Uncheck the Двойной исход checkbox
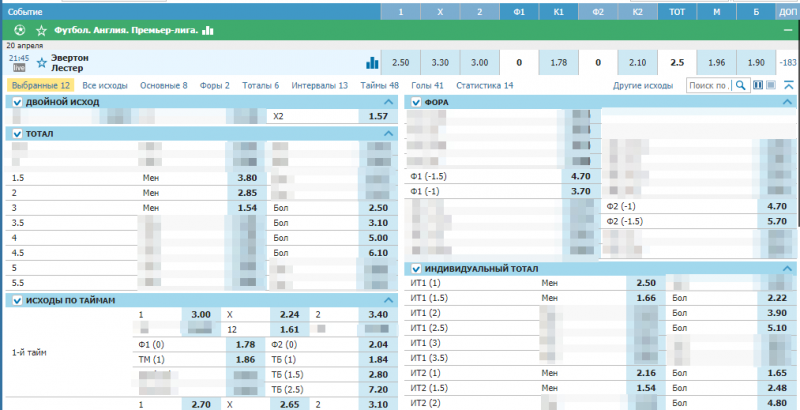The image size is (800, 410). tap(16, 102)
